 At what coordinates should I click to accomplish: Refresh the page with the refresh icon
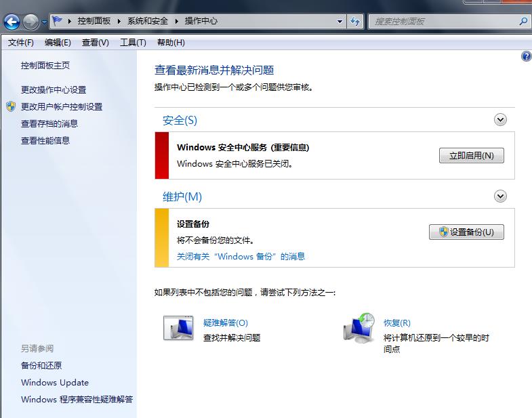click(x=355, y=22)
